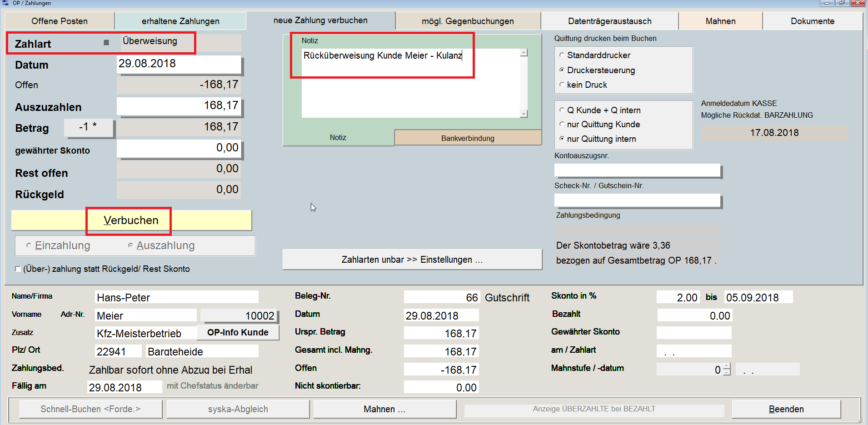Click the OP-Info Kunde button
This screenshot has height=425, width=868.
(x=238, y=332)
